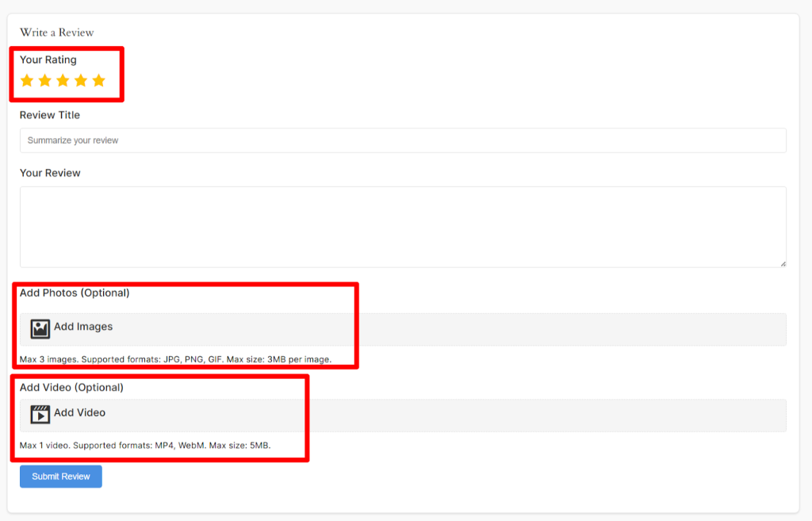Click the fifth star for a 5-star rating

pos(98,80)
